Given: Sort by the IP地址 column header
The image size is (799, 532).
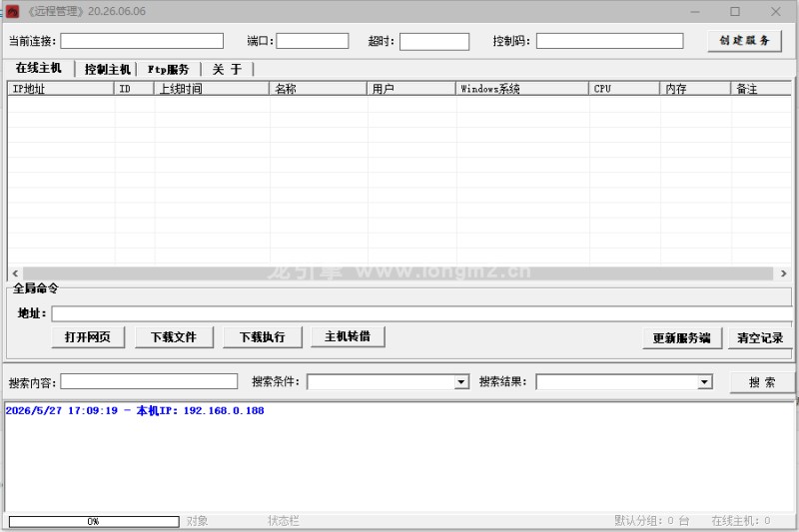Looking at the screenshot, I should (60, 89).
